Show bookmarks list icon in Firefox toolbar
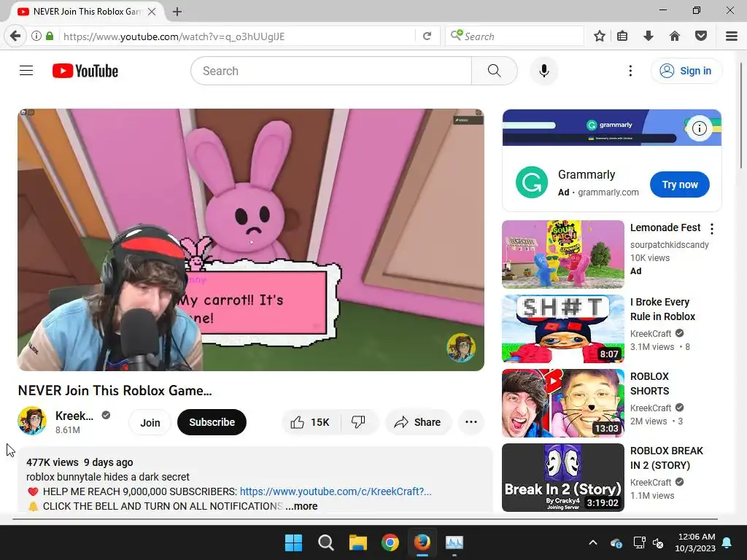This screenshot has height=560, width=747. (622, 36)
